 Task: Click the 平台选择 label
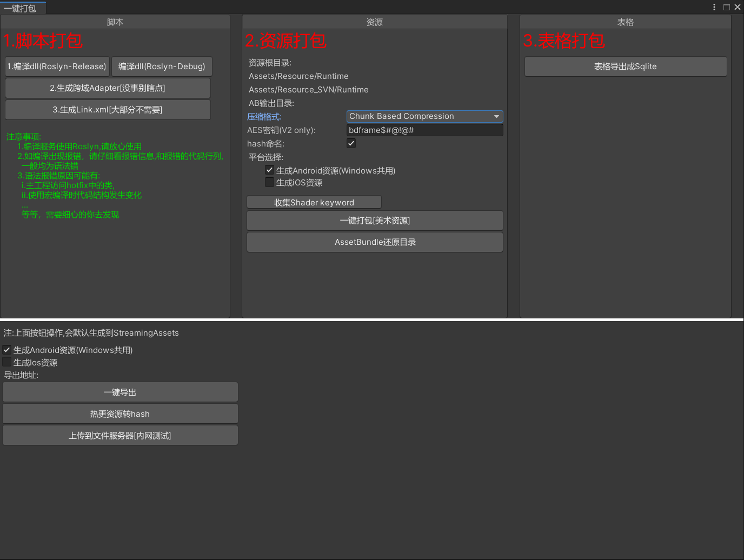(x=266, y=157)
